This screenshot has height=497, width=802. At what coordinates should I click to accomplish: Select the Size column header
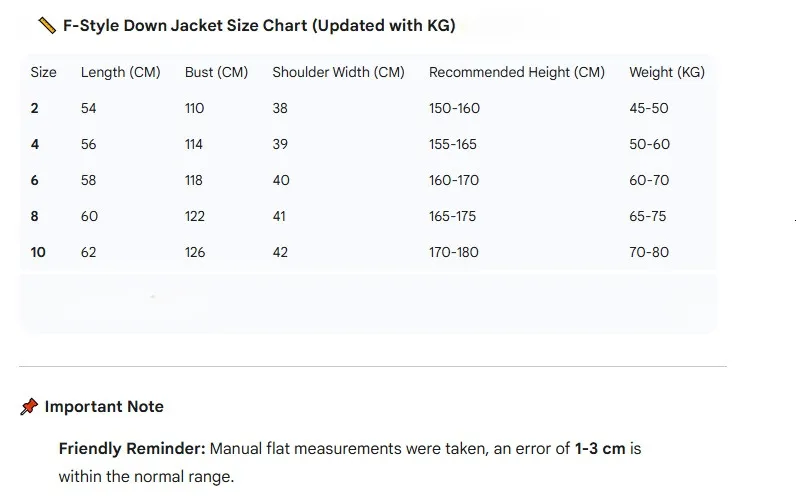point(44,72)
